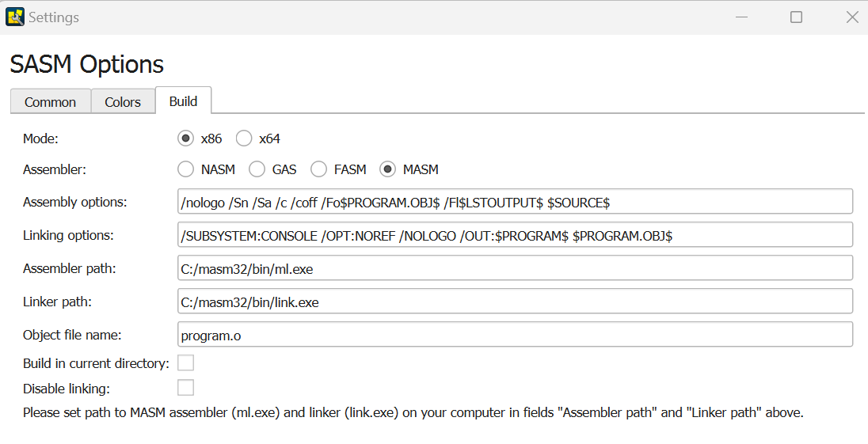
Task: Choose FASM assembler option
Action: tap(318, 169)
